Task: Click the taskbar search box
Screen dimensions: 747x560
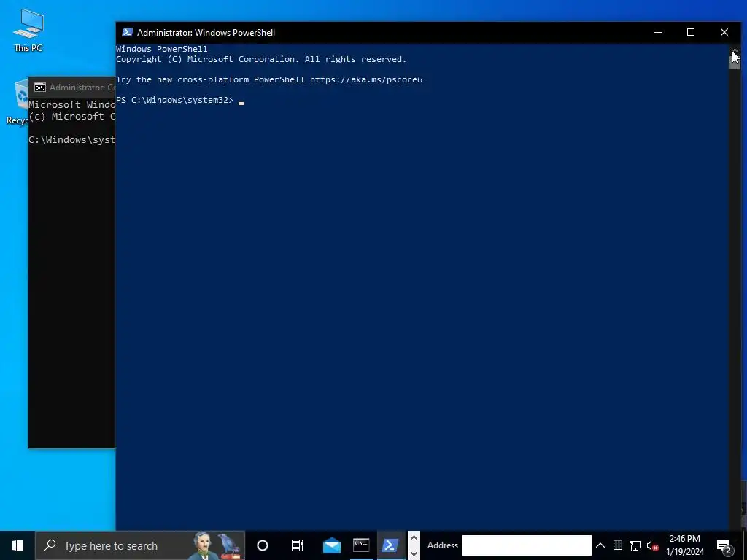Action: coord(140,545)
